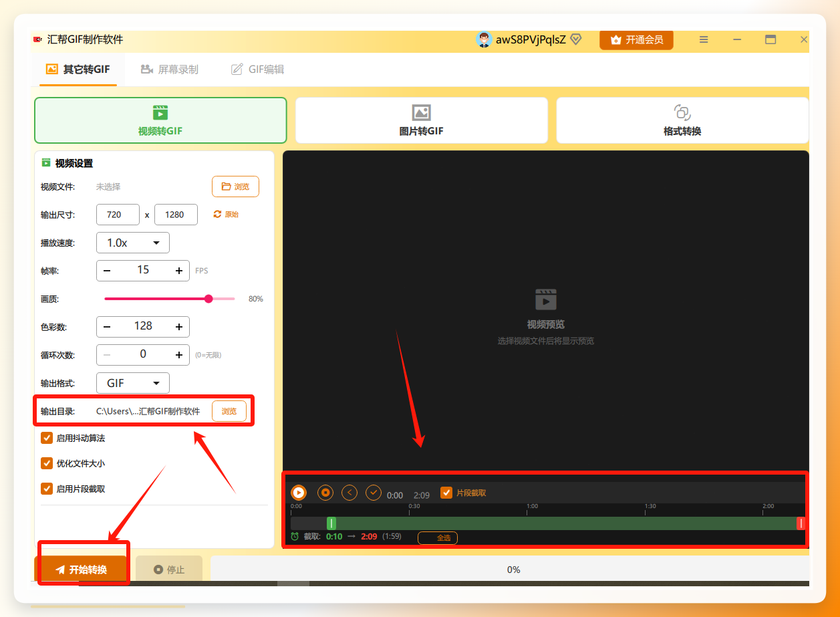The width and height of the screenshot is (840, 617).
Task: Decrease color count with minus
Action: [107, 327]
